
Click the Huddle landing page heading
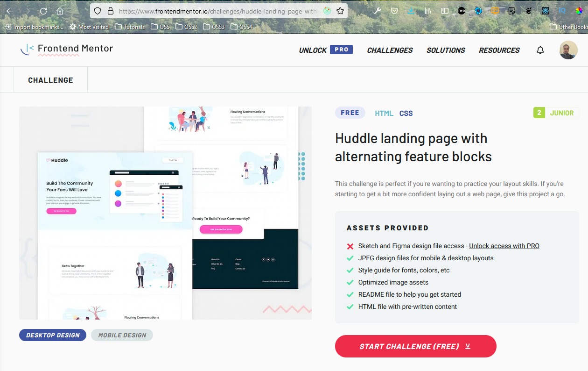413,147
